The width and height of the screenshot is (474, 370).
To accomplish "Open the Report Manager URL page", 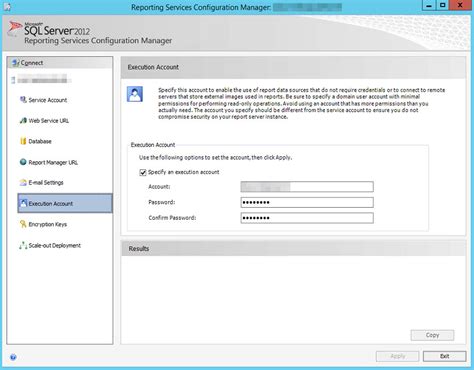I will pyautogui.click(x=53, y=162).
